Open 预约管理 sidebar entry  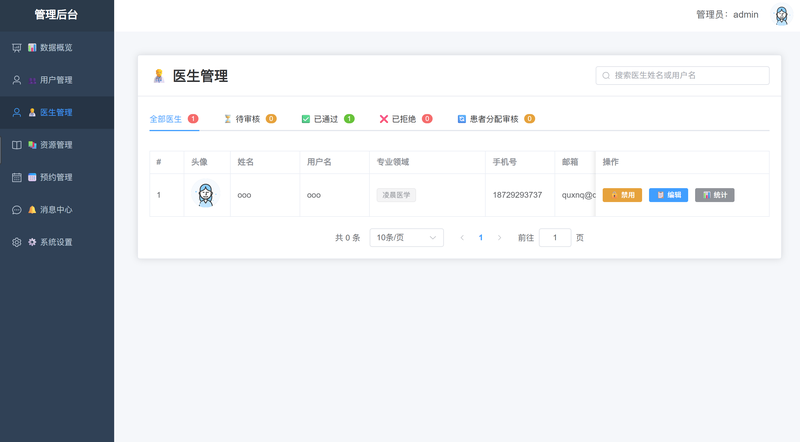(x=57, y=177)
